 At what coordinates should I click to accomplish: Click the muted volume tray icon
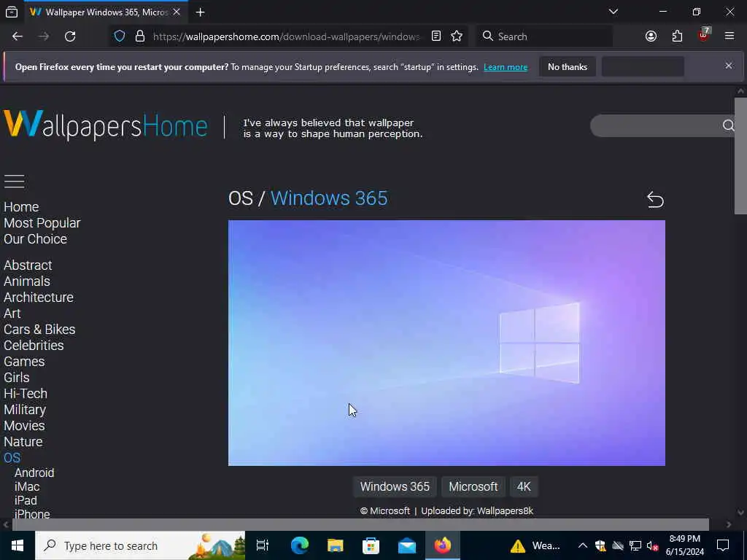652,545
